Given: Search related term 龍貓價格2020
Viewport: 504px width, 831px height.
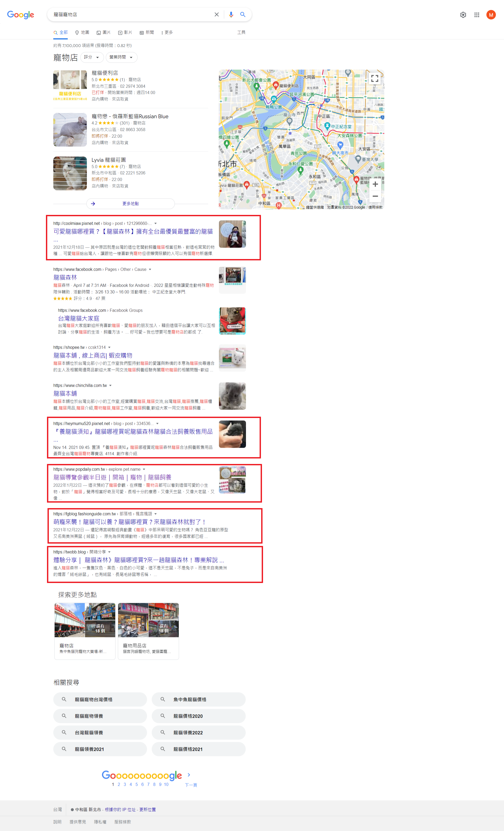Looking at the screenshot, I should (199, 716).
